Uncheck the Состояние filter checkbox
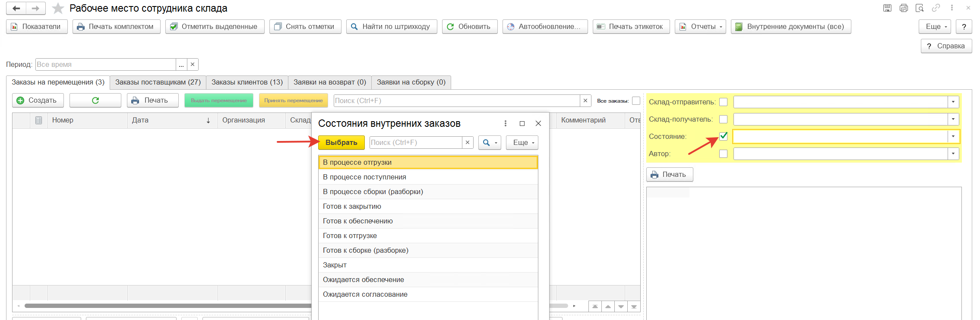 (724, 136)
